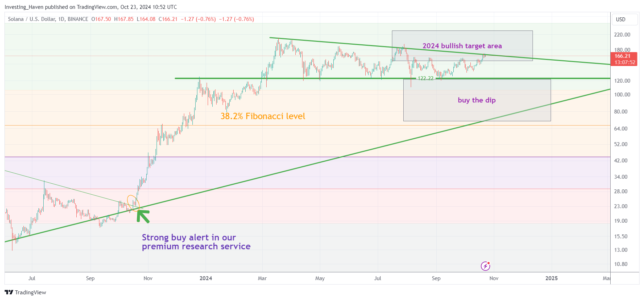Click the current price label 166.21
Viewport: 644px width, 300px height.
point(623,56)
